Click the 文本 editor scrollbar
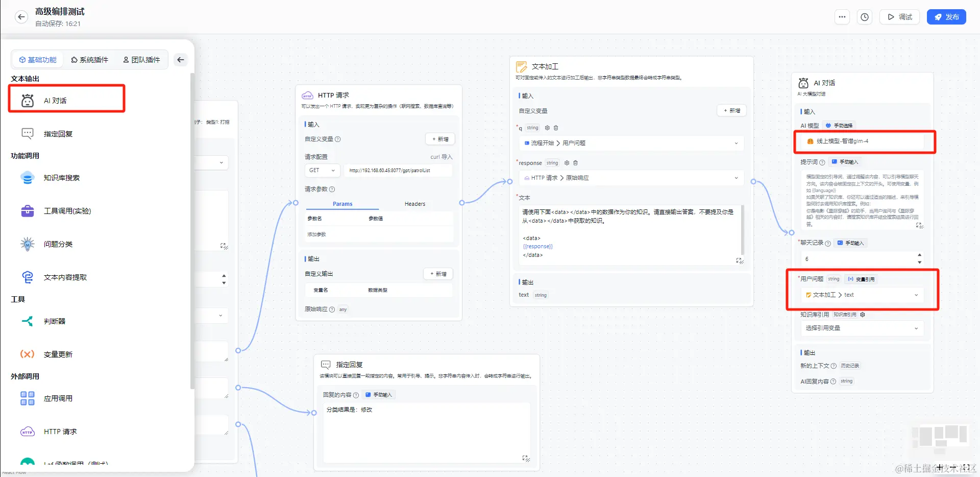The width and height of the screenshot is (980, 477). 743,230
